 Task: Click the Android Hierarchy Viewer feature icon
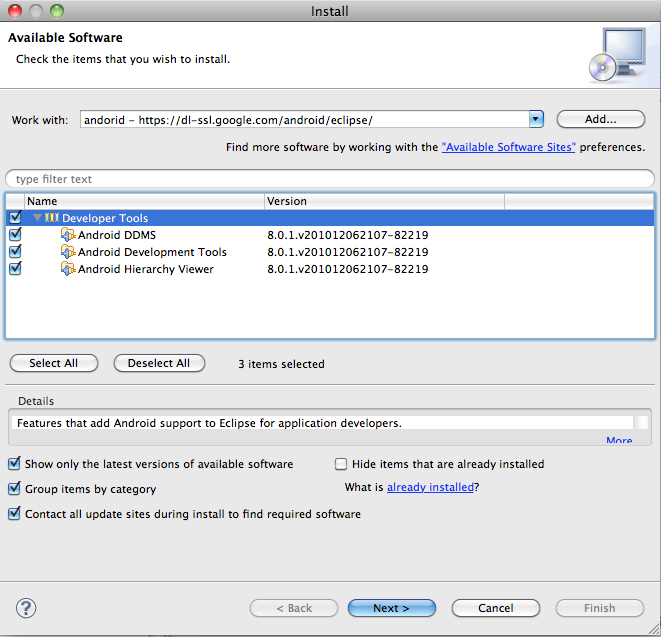(68, 269)
